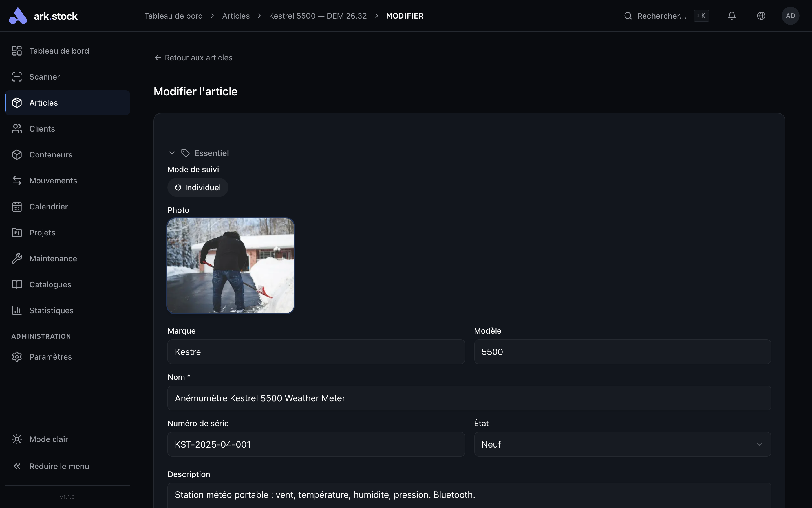
Task: Click the Numéro de série field
Action: pyautogui.click(x=316, y=444)
